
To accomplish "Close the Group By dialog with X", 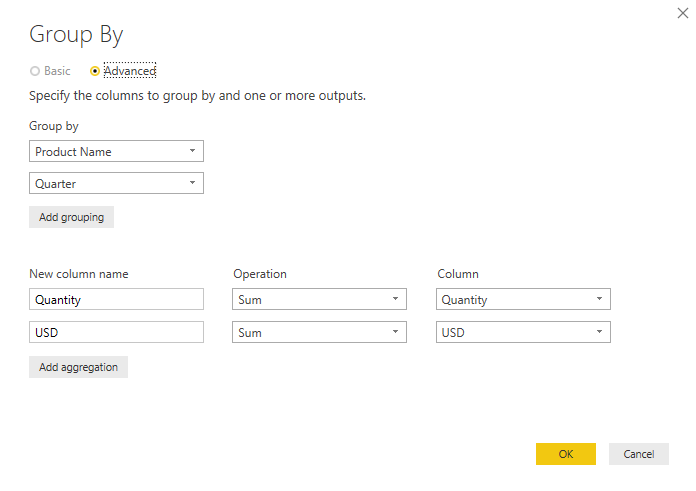I will [683, 13].
